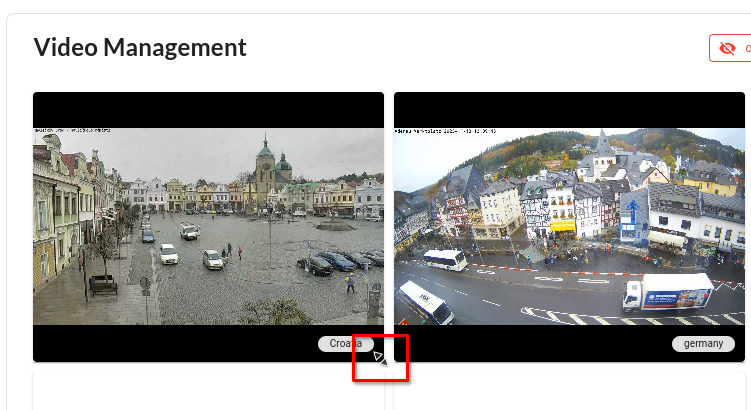751x410 pixels.
Task: Select the germany tag label
Action: coord(703,343)
